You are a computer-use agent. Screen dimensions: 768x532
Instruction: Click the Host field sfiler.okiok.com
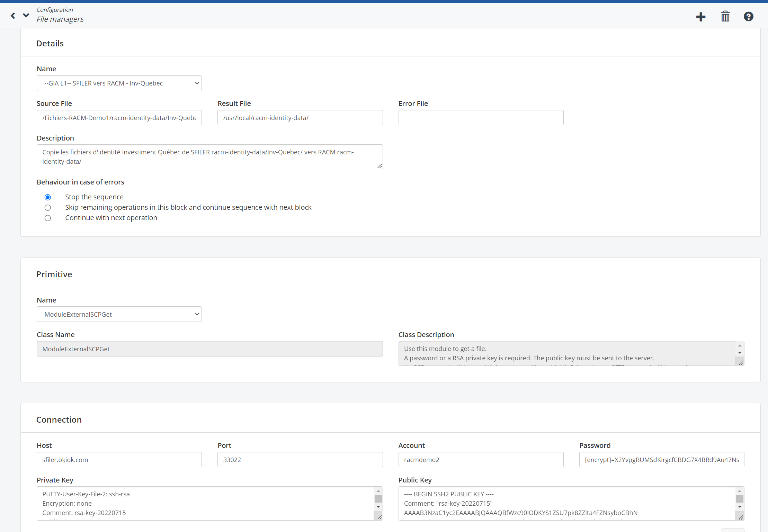point(119,460)
